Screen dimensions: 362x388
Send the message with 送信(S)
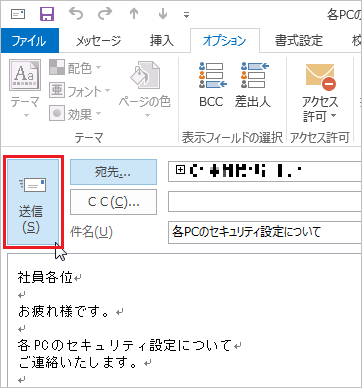point(33,202)
